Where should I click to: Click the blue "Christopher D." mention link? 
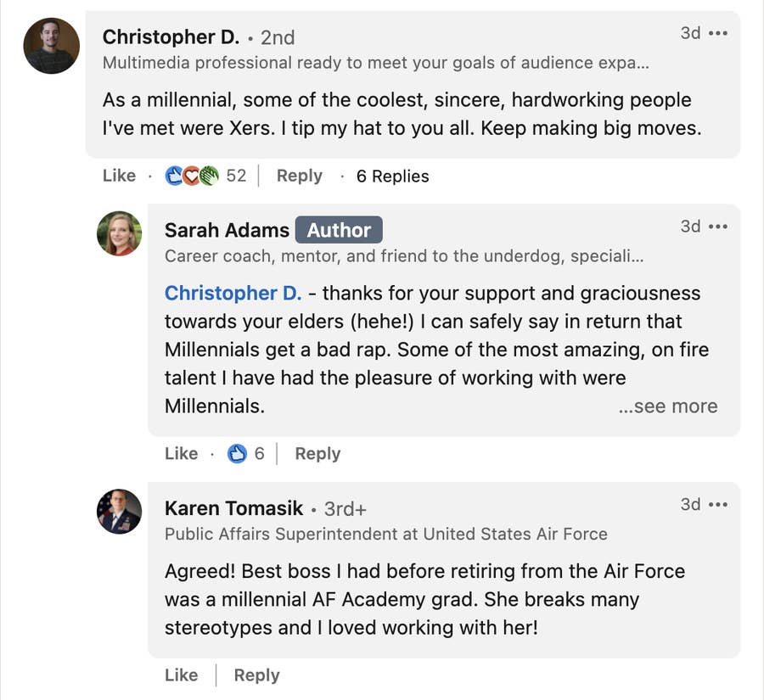[233, 294]
